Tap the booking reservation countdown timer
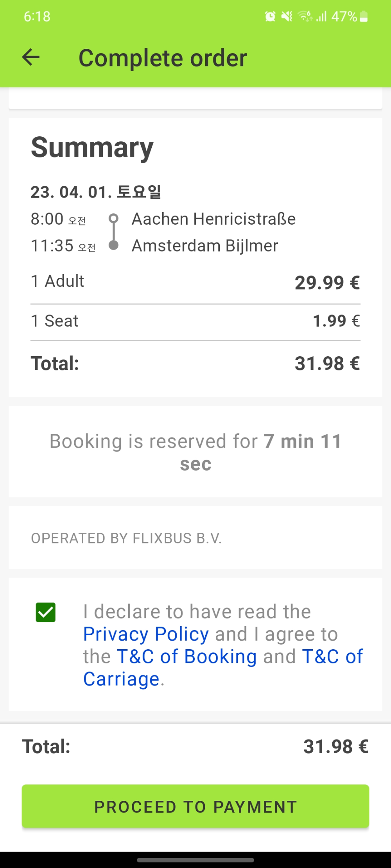This screenshot has height=868, width=391. click(195, 452)
